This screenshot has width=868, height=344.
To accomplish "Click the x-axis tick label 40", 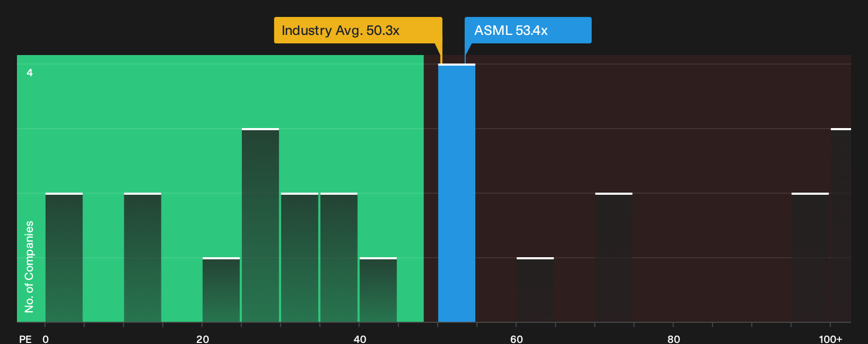I will coord(360,339).
